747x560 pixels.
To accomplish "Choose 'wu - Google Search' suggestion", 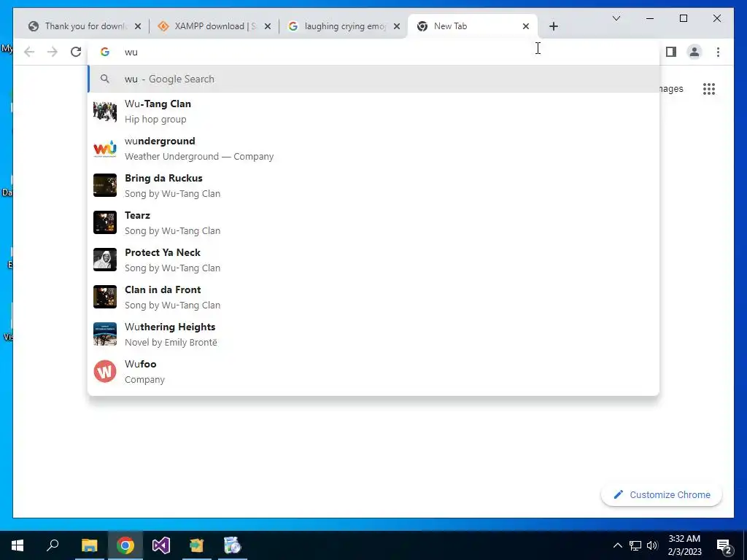I will click(374, 79).
